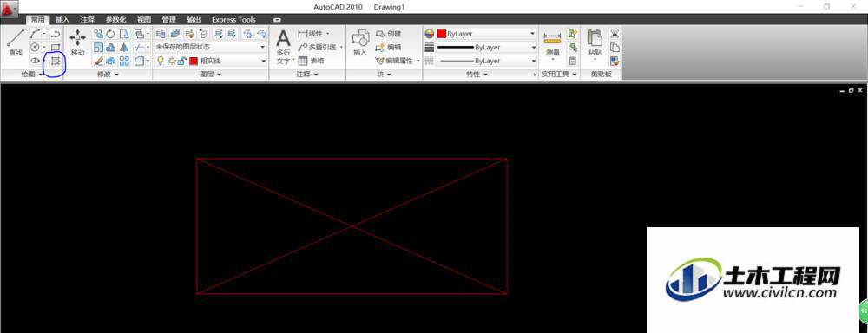Open the Quick Calculator icon

point(573,61)
